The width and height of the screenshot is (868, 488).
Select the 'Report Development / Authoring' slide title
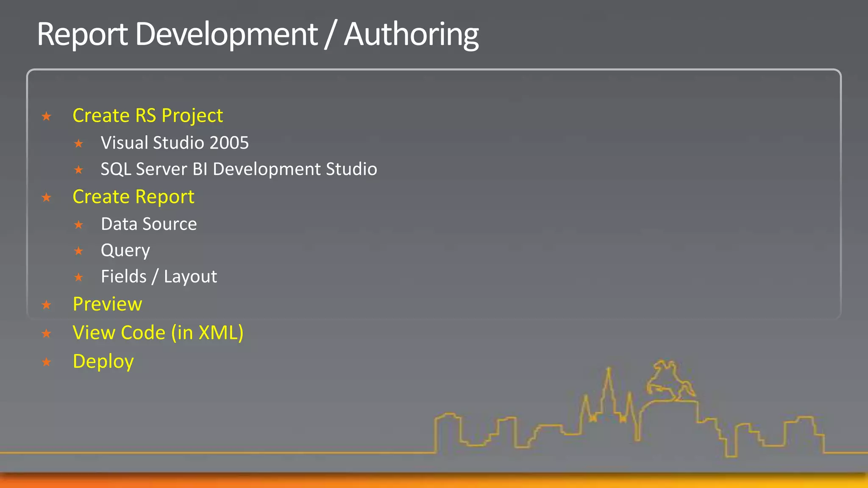pyautogui.click(x=258, y=35)
